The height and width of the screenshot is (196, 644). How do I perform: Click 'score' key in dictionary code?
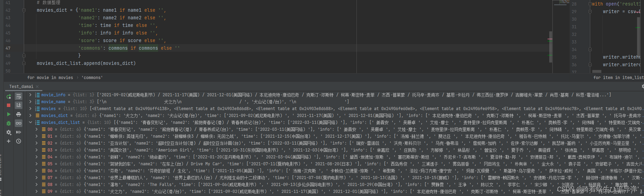pyautogui.click(x=88, y=41)
